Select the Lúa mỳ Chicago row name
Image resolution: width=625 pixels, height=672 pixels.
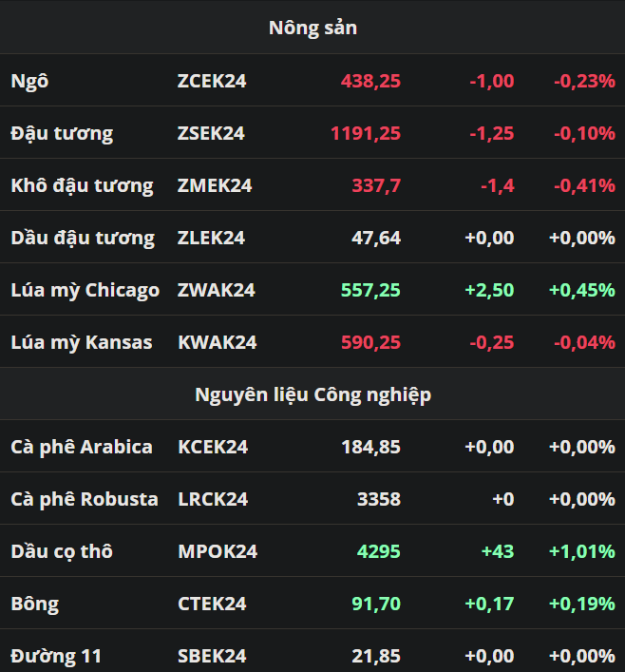[x=85, y=290]
